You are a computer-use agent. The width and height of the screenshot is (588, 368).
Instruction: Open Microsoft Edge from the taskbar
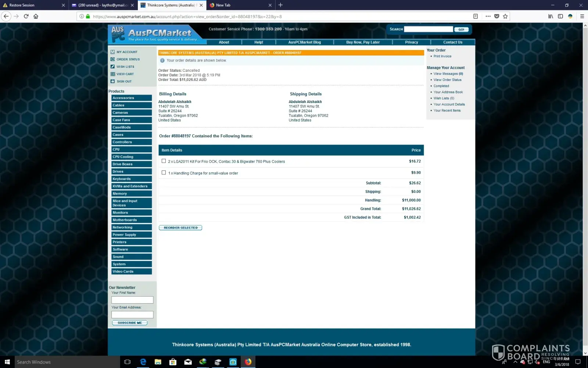point(143,362)
